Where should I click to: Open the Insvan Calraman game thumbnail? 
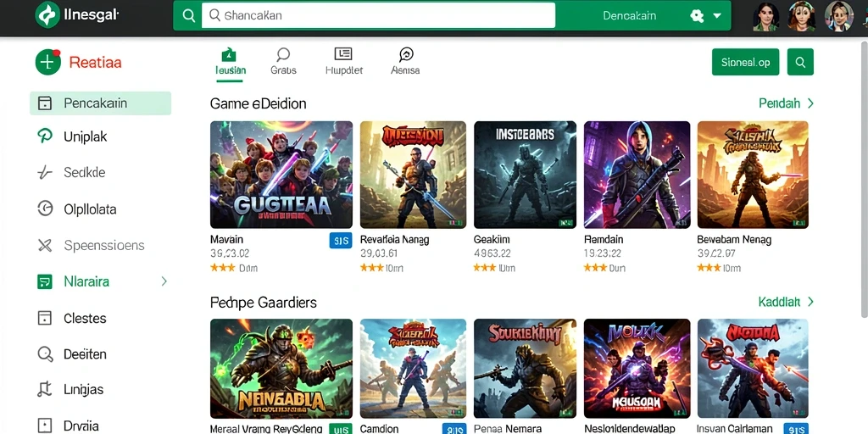[x=753, y=369]
